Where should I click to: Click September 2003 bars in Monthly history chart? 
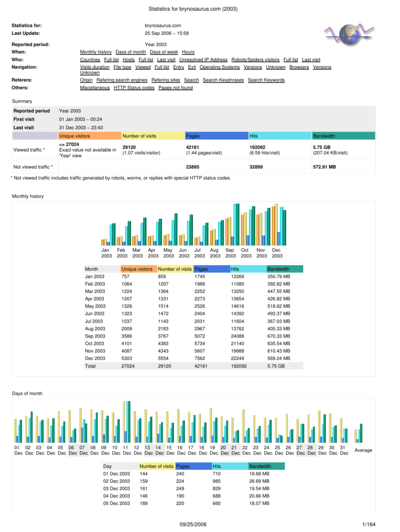[233, 224]
